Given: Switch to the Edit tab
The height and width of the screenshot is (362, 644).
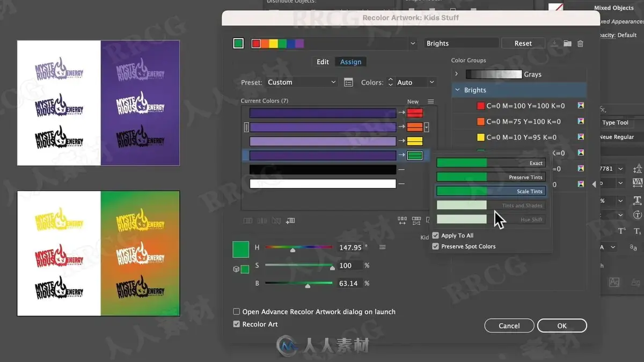Looking at the screenshot, I should click(x=323, y=62).
